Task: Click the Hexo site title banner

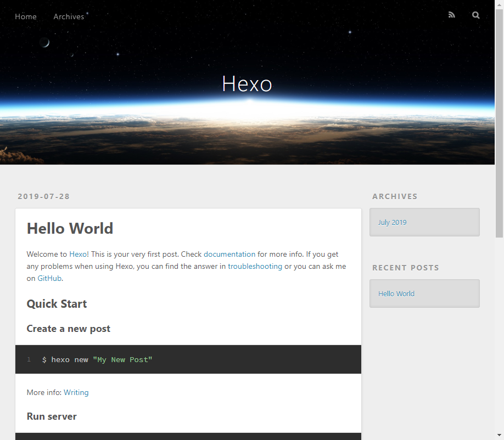Action: click(247, 83)
